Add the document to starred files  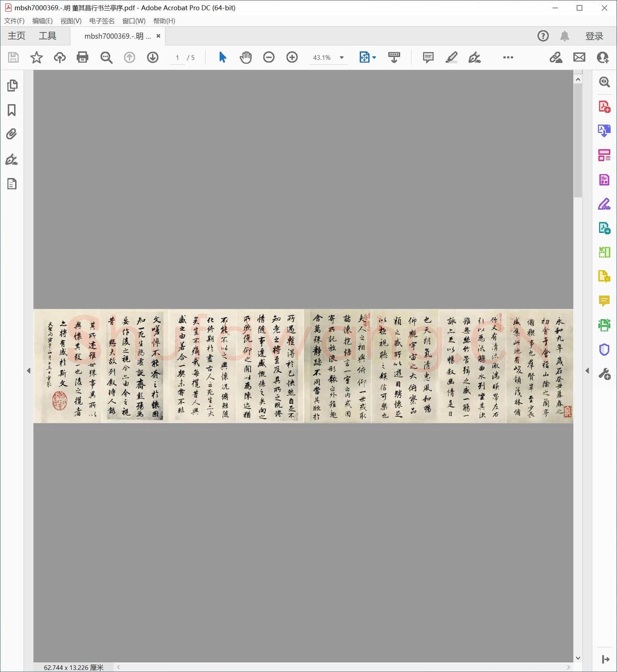[x=37, y=57]
